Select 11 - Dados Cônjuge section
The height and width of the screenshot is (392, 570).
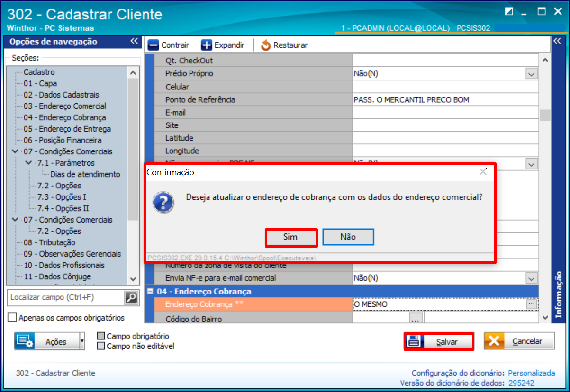(57, 277)
